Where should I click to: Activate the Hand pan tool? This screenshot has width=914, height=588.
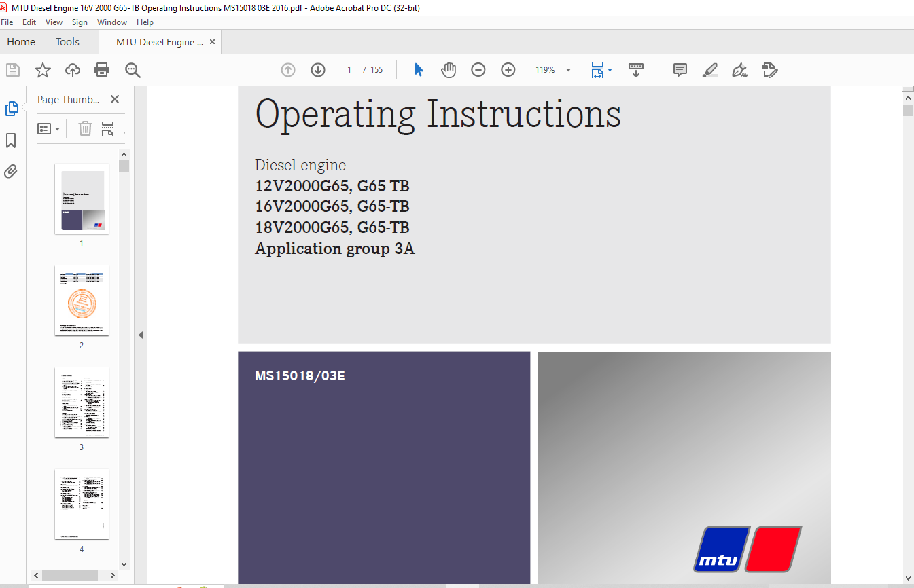tap(449, 70)
